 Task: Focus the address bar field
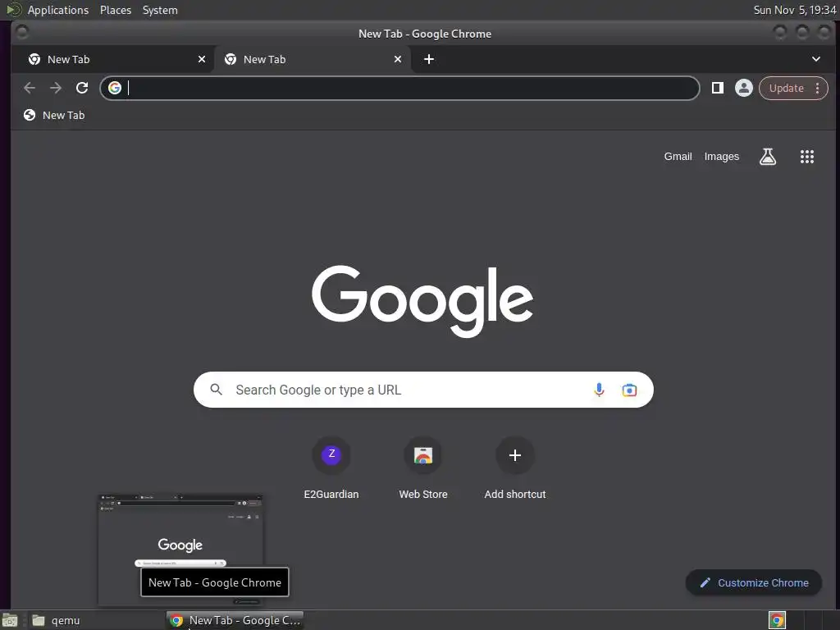(x=399, y=88)
